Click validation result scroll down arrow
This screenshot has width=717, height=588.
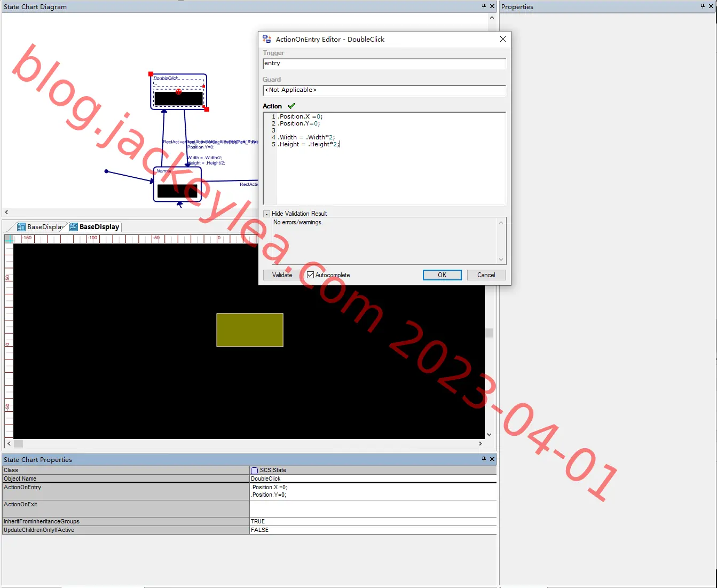click(x=501, y=260)
